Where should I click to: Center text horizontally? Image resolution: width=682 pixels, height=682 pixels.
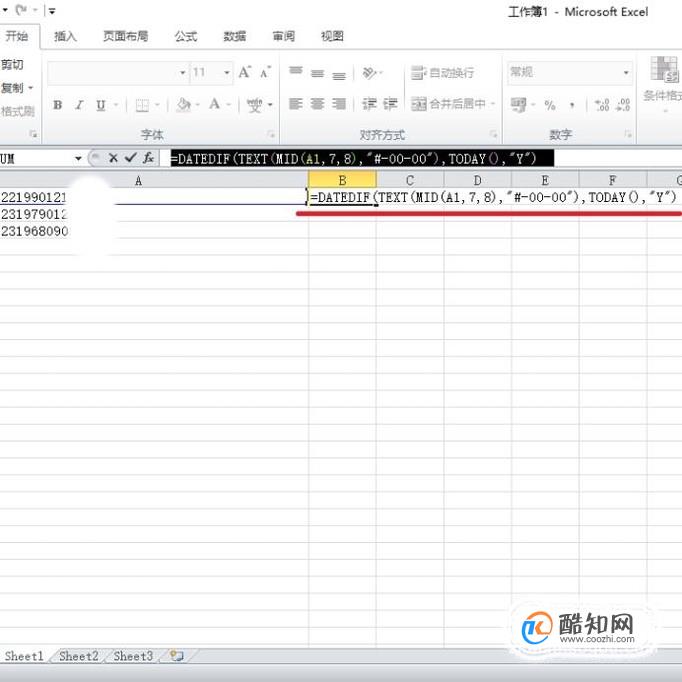point(318,104)
